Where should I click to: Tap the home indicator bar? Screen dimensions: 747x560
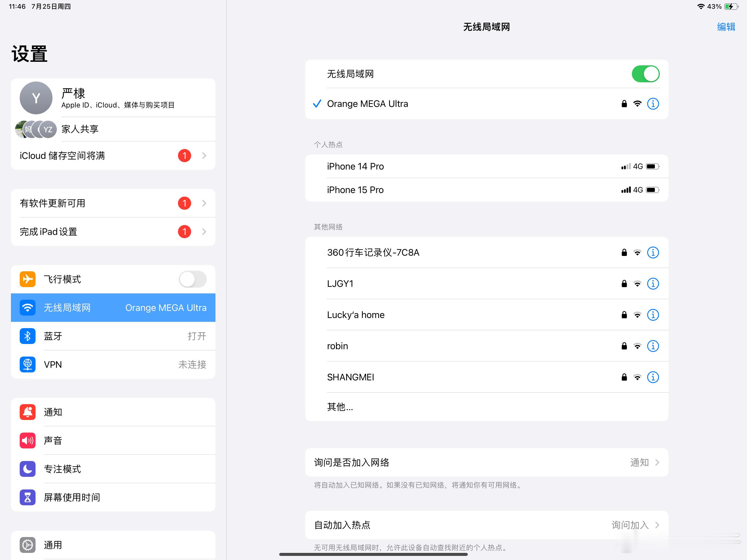click(373, 554)
